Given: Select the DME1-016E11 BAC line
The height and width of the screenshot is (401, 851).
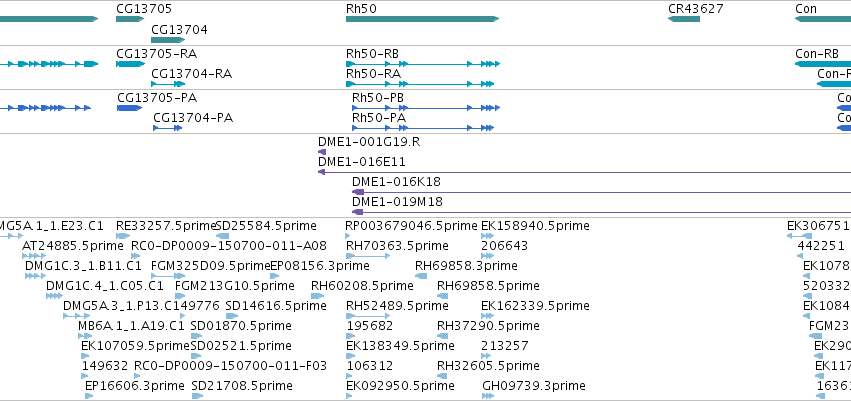Looking at the screenshot, I should point(585,172).
